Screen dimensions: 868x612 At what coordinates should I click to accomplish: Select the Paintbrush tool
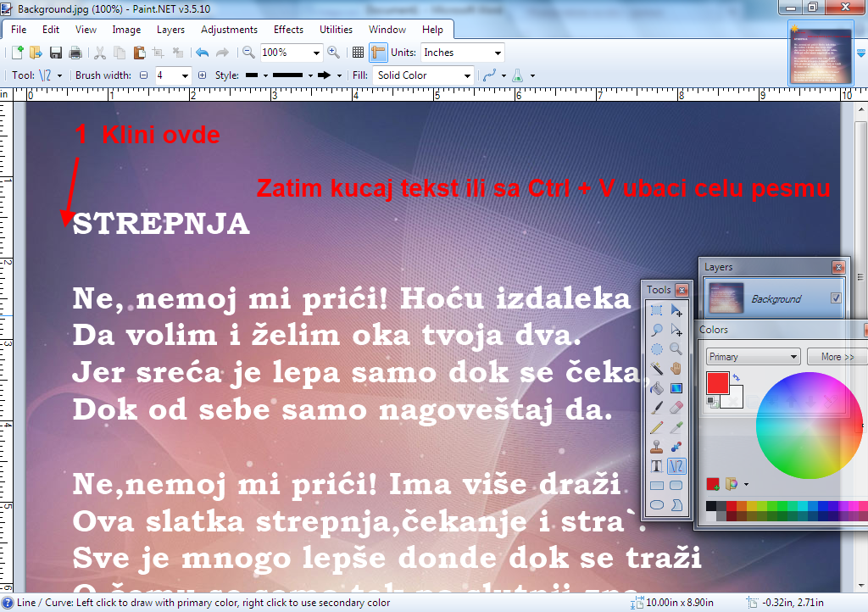pyautogui.click(x=657, y=408)
